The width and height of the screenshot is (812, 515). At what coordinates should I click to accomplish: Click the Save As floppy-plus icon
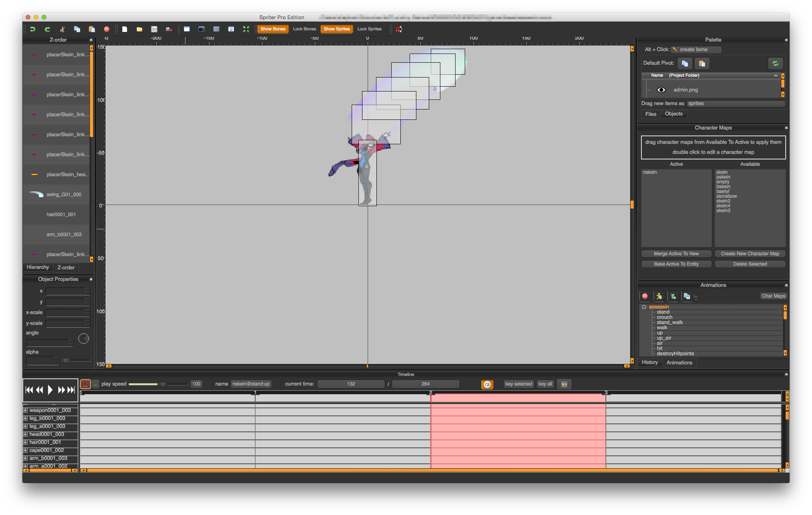(x=169, y=29)
